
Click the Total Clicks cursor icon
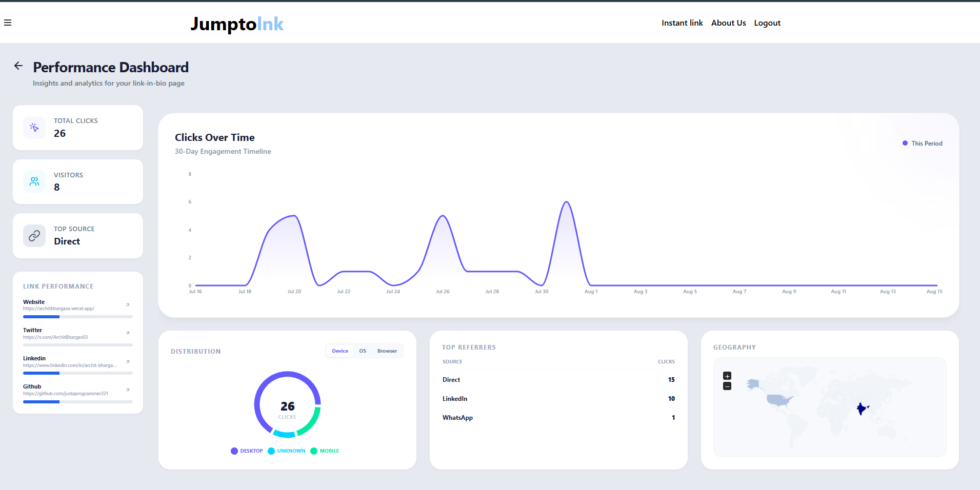[x=34, y=128]
